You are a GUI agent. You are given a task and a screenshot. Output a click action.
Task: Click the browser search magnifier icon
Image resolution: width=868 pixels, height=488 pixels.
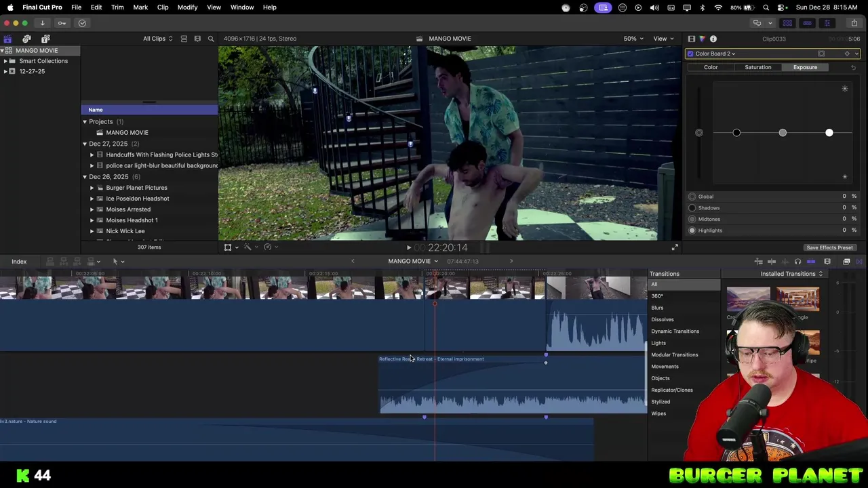pyautogui.click(x=211, y=39)
